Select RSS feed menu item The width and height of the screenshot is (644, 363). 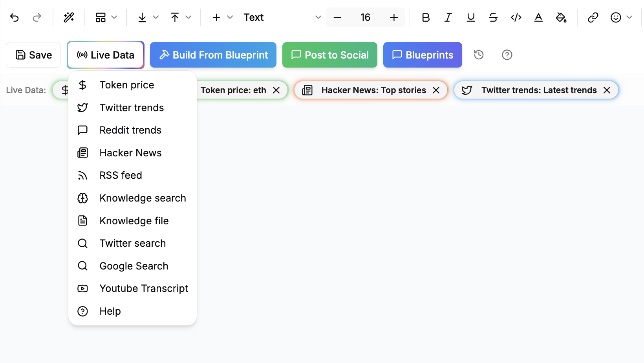coord(132,175)
